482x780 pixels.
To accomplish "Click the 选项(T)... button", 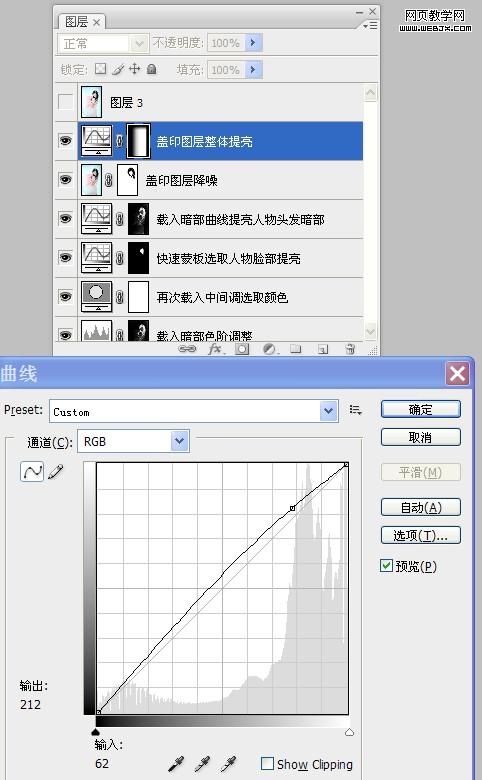I will pyautogui.click(x=421, y=535).
